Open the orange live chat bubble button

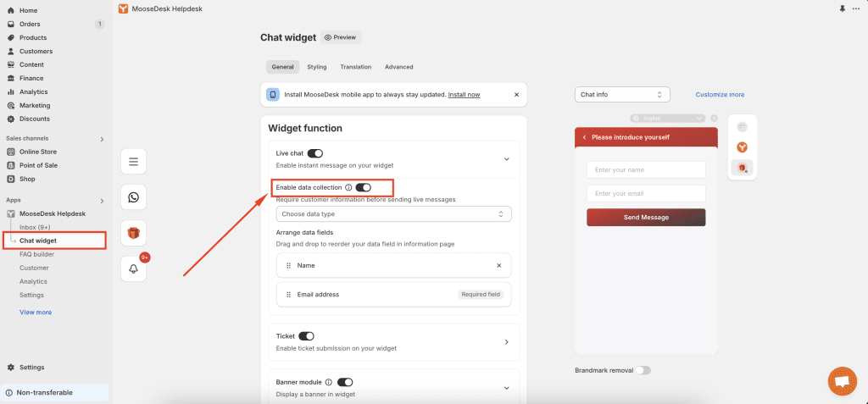842,381
